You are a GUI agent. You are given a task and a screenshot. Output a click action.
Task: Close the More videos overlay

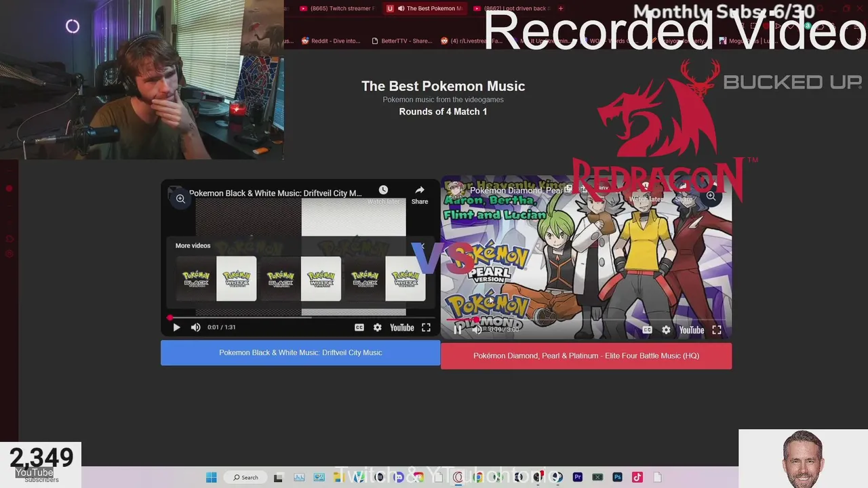coord(422,245)
